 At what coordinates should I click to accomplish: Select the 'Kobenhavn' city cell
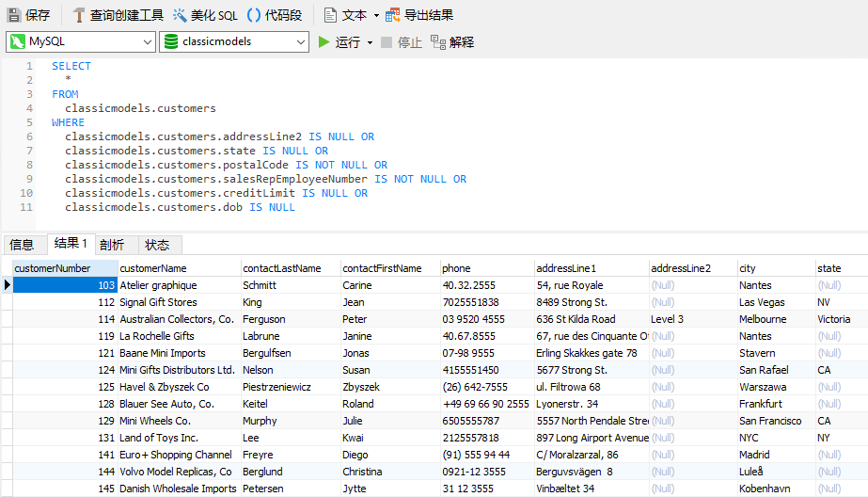(777, 489)
